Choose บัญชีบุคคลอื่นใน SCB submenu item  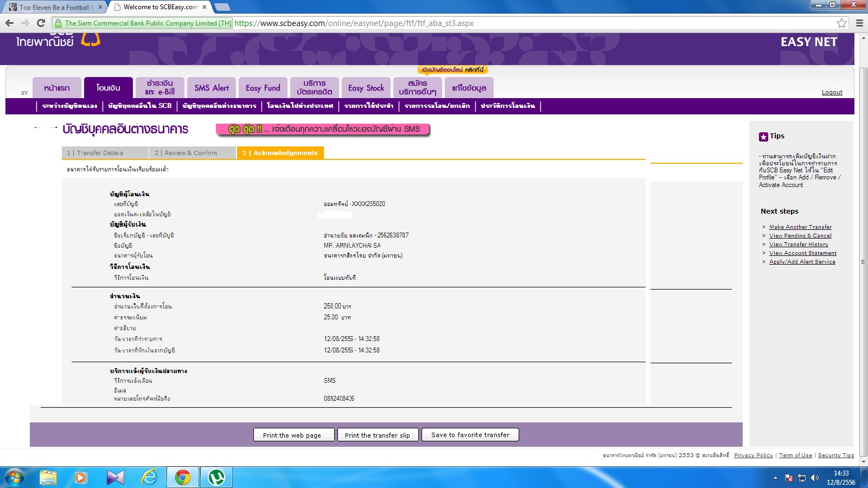click(140, 106)
